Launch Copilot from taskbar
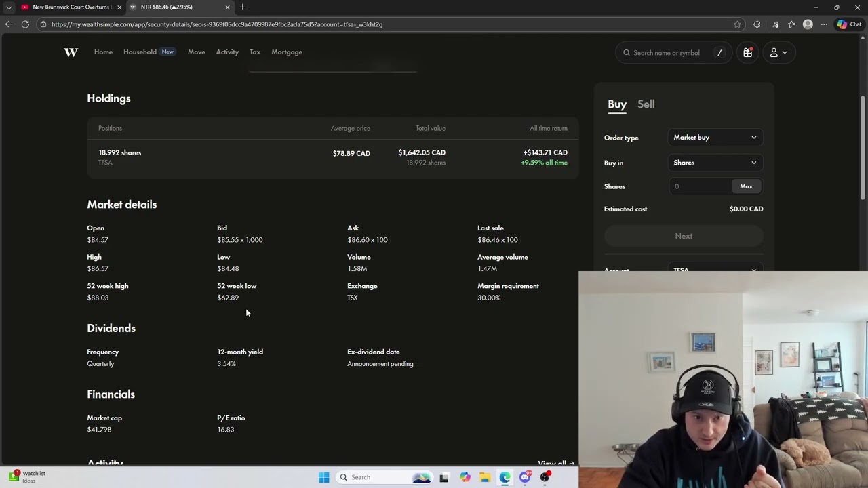 point(465,477)
